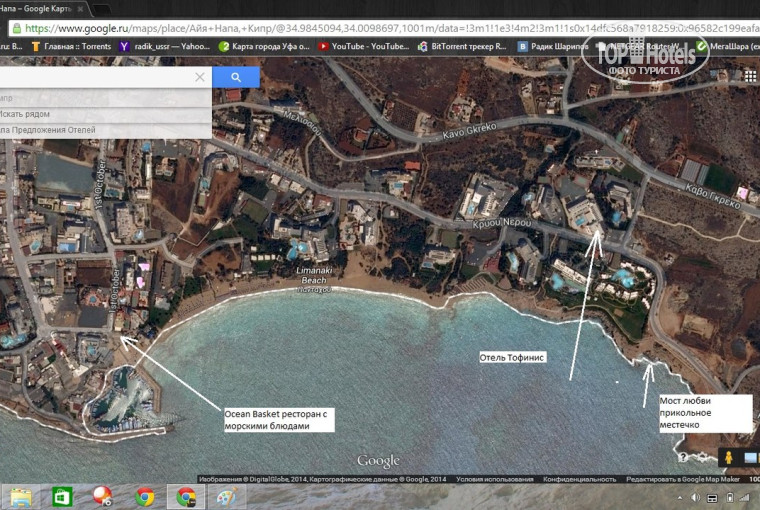Open the first Chrome icon in taskbar
This screenshot has width=760, height=510.
coord(145,496)
